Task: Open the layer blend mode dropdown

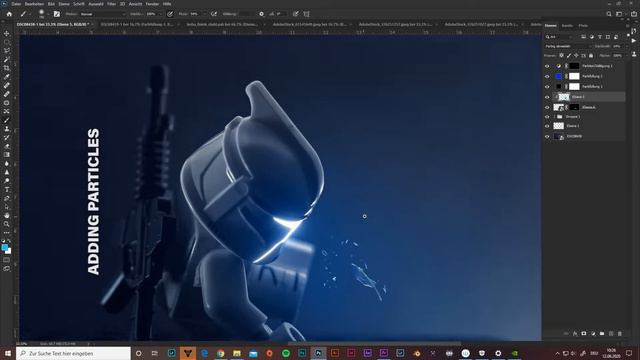Action: point(567,46)
